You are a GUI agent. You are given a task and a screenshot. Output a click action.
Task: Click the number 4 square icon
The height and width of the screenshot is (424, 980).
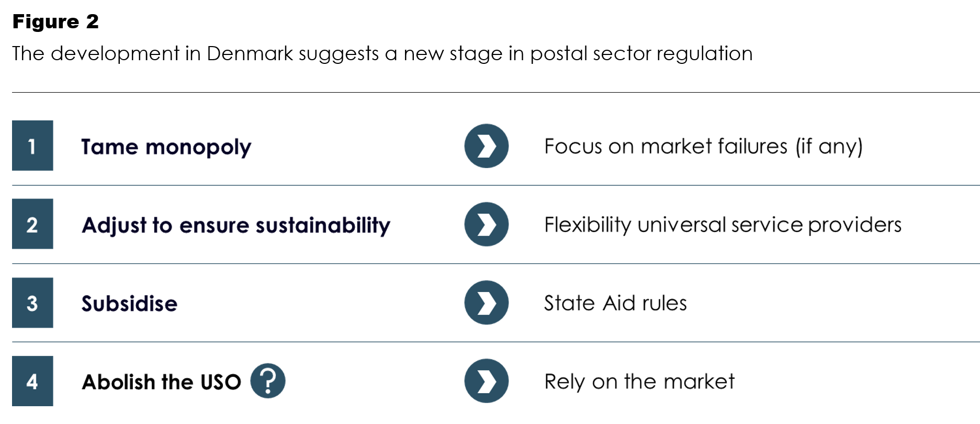point(32,381)
